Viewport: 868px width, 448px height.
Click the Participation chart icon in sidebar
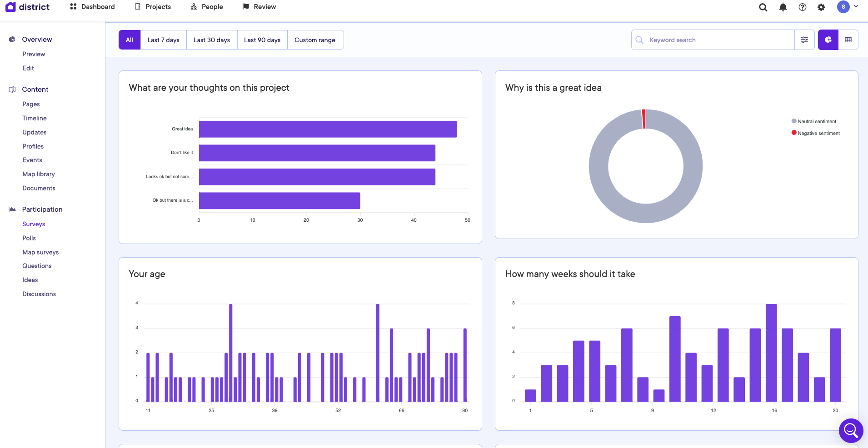tap(12, 209)
